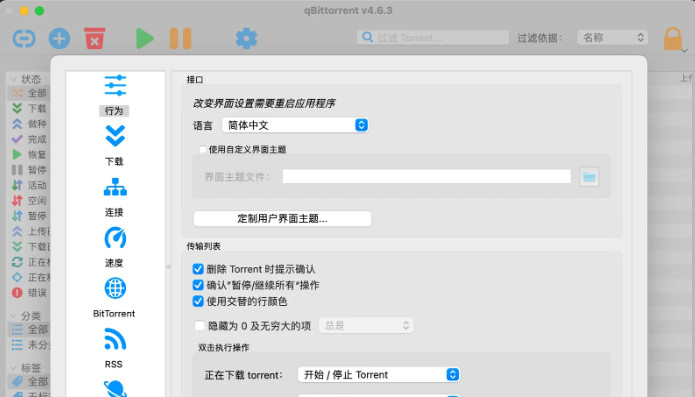
Task: Select 全部 under the 状态 section
Action: (29, 93)
